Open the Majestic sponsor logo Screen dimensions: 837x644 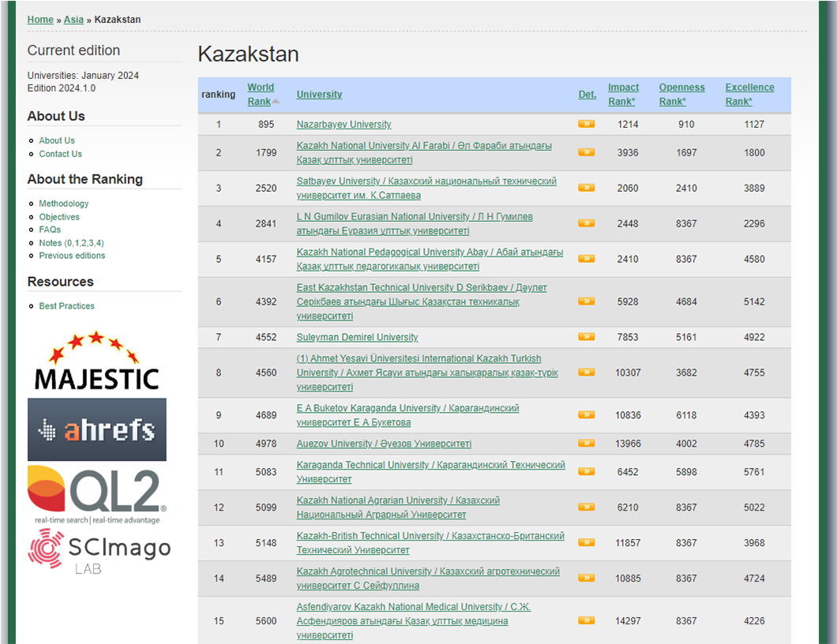(x=96, y=361)
